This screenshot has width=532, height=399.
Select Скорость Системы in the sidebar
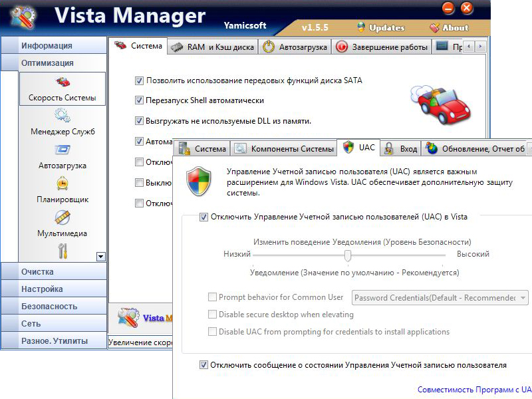(63, 88)
